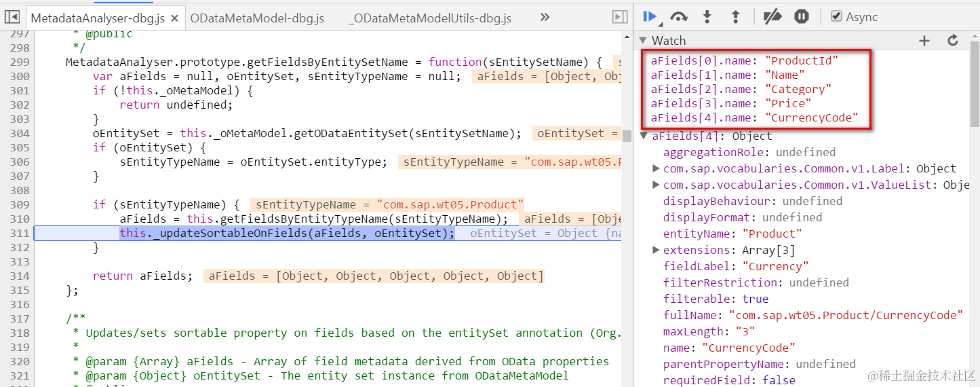Click the code editor vertical scrollbar thumb

point(627,136)
